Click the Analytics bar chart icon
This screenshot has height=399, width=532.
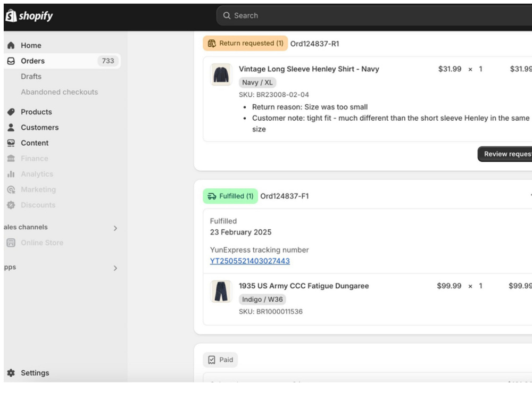tap(11, 174)
